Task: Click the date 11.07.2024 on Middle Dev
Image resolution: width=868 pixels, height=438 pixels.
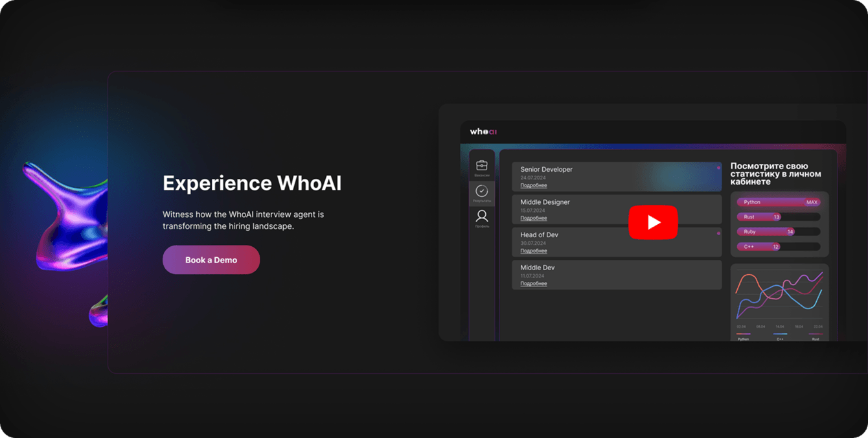Action: click(x=533, y=276)
